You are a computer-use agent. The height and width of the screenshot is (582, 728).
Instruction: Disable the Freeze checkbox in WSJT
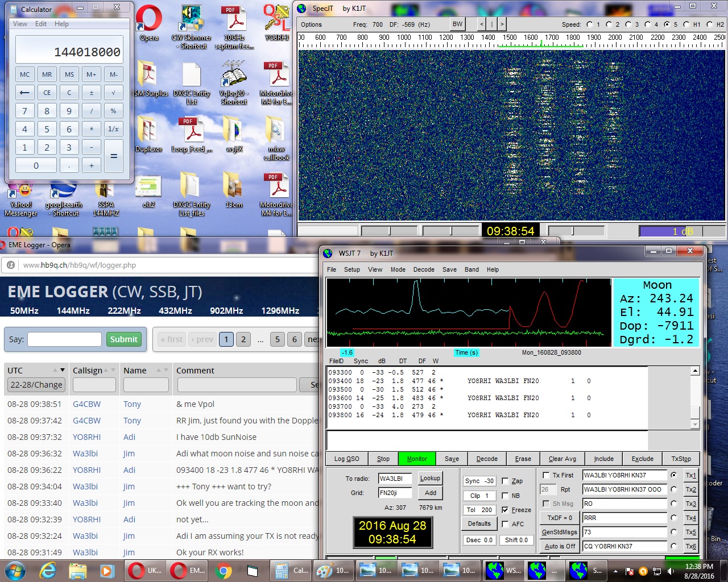coord(505,510)
